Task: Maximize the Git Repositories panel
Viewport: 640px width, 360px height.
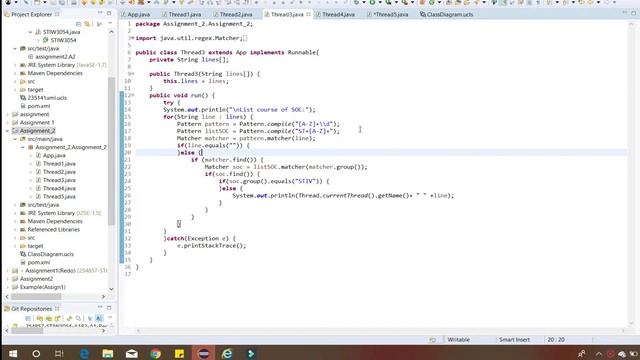Action: click(x=109, y=307)
